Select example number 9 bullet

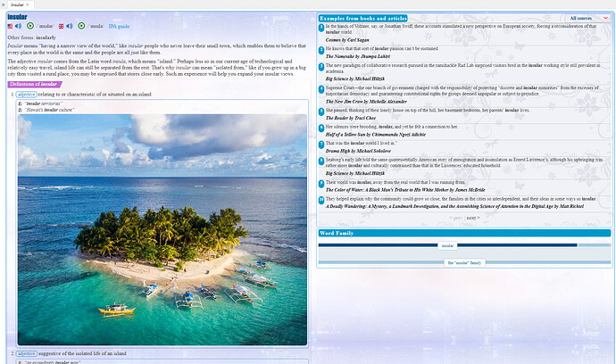click(x=321, y=184)
